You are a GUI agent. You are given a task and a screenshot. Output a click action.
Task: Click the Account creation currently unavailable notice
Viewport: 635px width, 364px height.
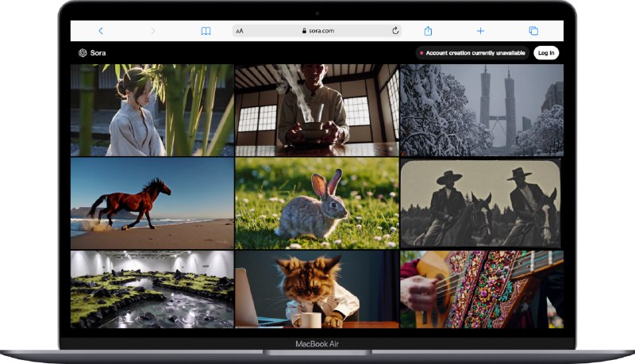472,53
